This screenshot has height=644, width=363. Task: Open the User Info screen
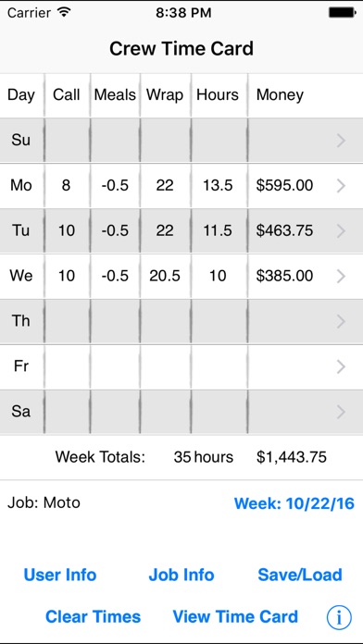tap(60, 575)
